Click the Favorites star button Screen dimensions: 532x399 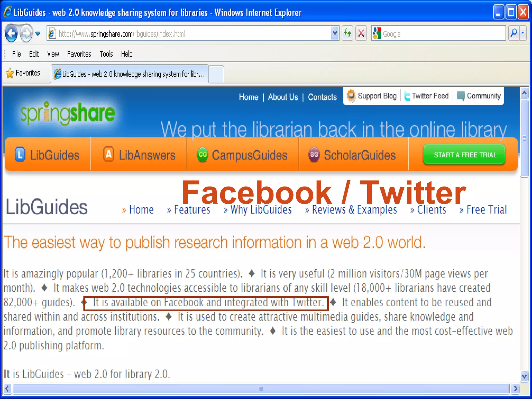[23, 73]
